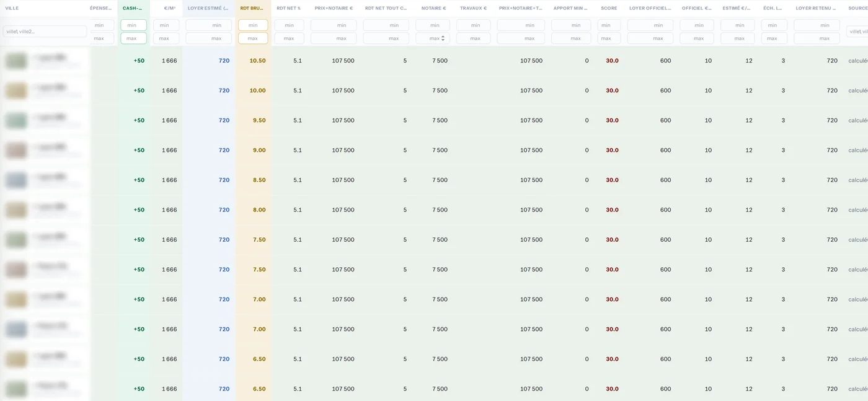Click the Notaire max field spinner arrows
Image resolution: width=868 pixels, height=401 pixels.
[443, 38]
